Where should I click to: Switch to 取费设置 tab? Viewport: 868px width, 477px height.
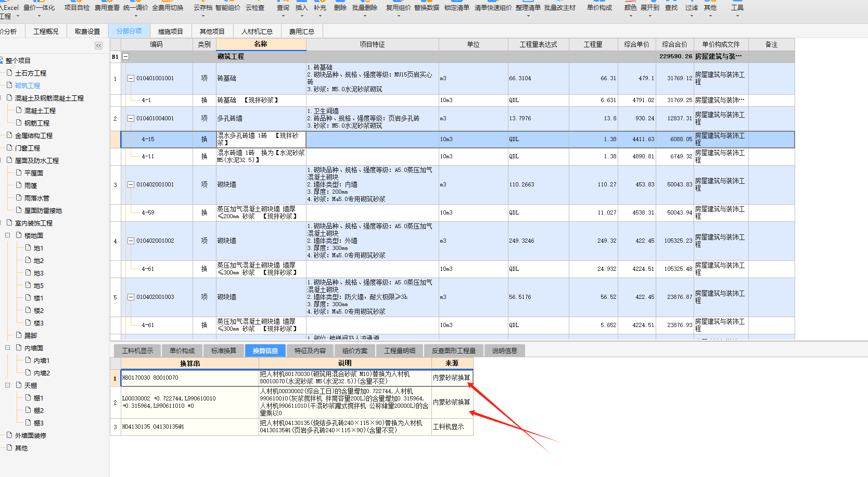(87, 31)
